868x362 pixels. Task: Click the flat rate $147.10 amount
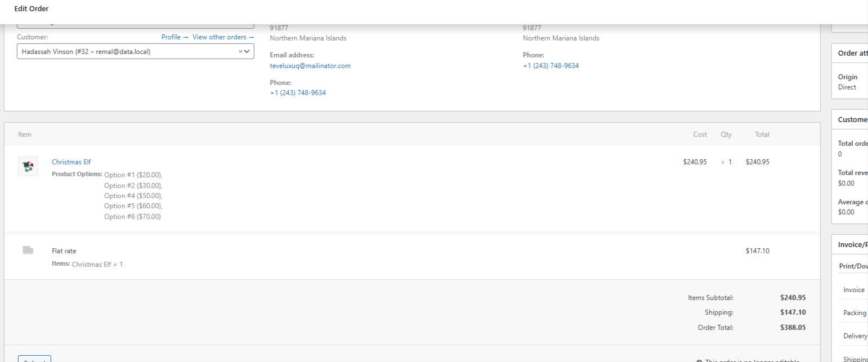[x=758, y=251]
